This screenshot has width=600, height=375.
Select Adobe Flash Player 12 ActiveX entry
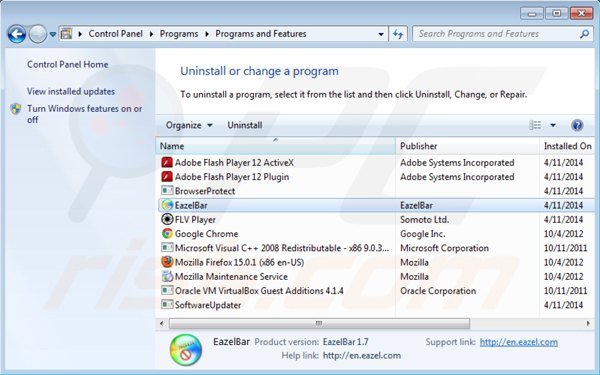[234, 163]
